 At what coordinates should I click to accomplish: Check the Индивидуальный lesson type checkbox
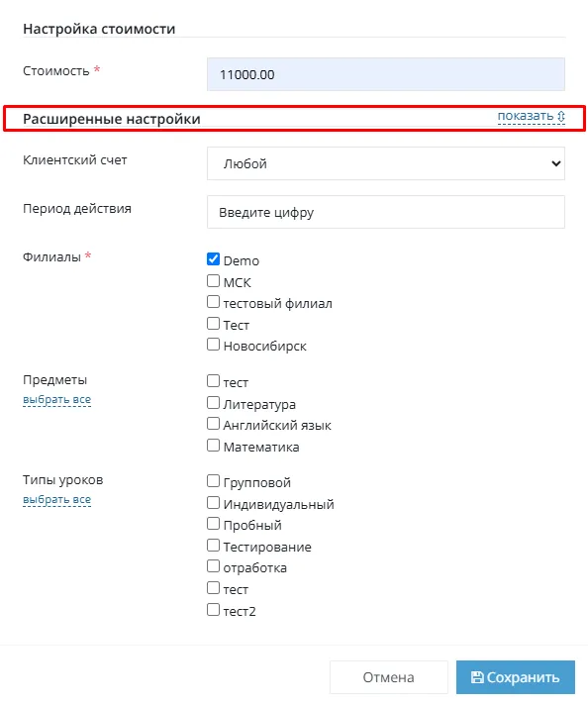(214, 503)
